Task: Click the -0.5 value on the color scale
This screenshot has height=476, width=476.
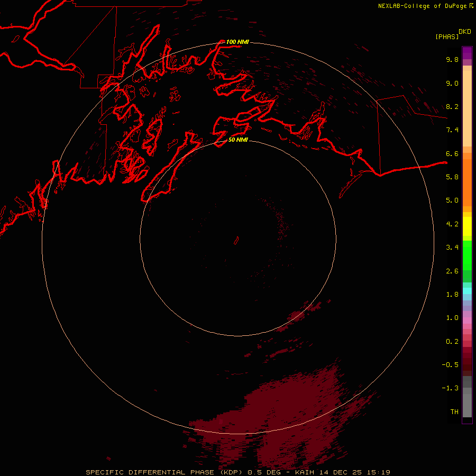Action: pyautogui.click(x=450, y=365)
